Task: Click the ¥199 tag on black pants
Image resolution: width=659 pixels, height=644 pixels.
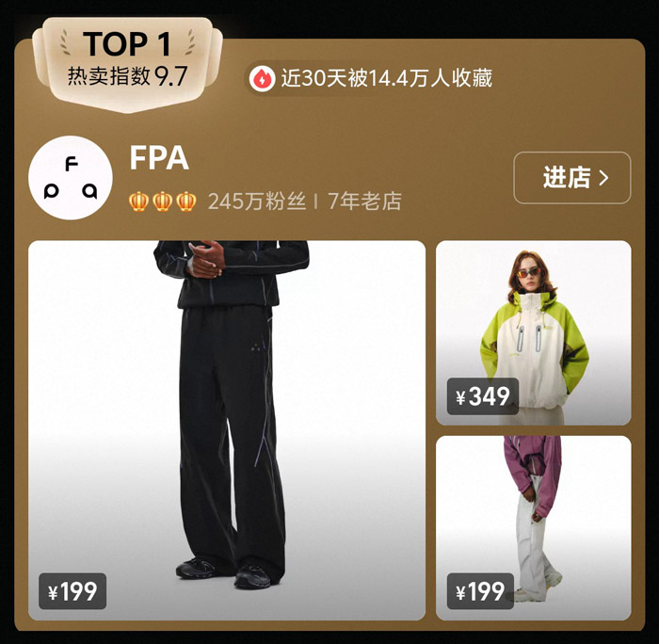Action: (x=72, y=591)
